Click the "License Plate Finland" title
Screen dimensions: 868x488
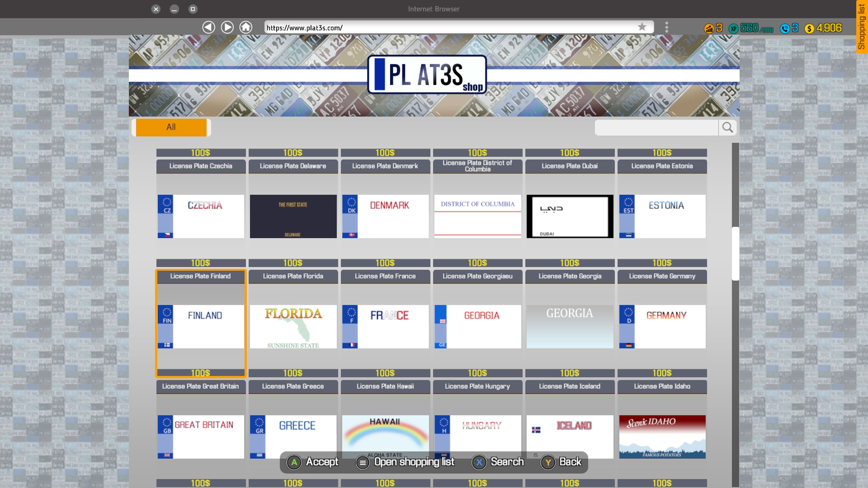(x=200, y=276)
